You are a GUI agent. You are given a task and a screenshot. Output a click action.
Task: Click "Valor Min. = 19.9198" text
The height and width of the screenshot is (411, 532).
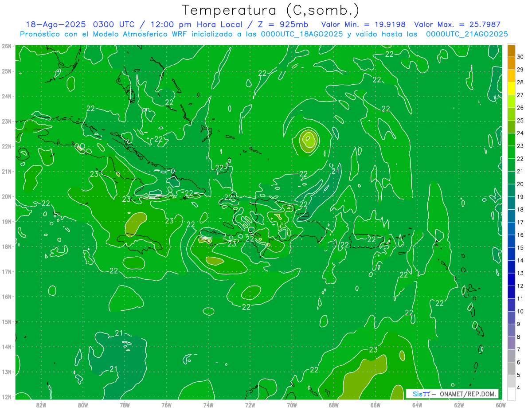pyautogui.click(x=364, y=24)
